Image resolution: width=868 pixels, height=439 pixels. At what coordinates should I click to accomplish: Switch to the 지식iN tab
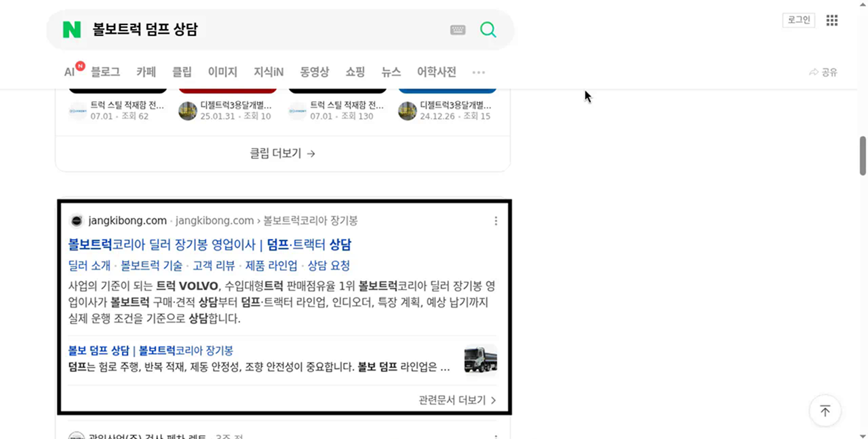click(269, 72)
